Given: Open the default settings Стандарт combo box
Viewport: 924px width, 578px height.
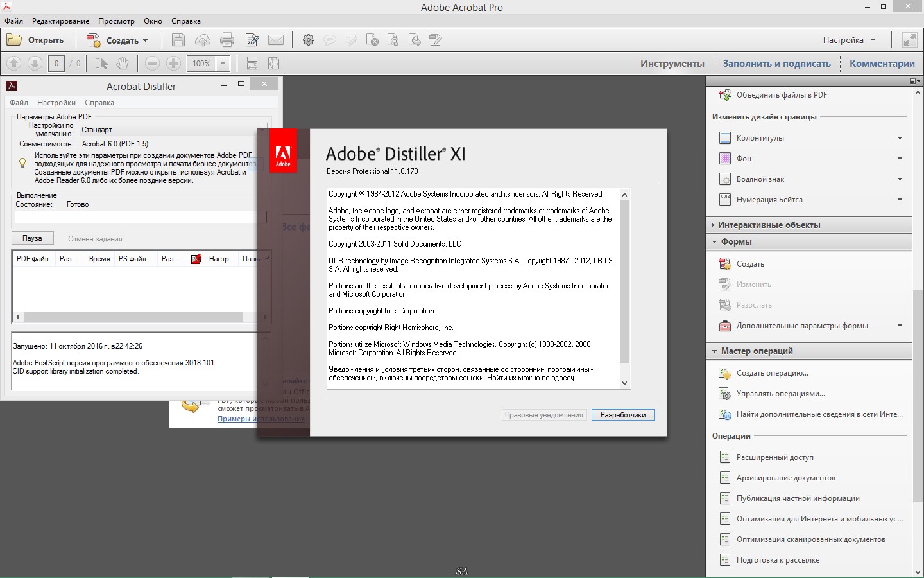Looking at the screenshot, I should coord(173,130).
